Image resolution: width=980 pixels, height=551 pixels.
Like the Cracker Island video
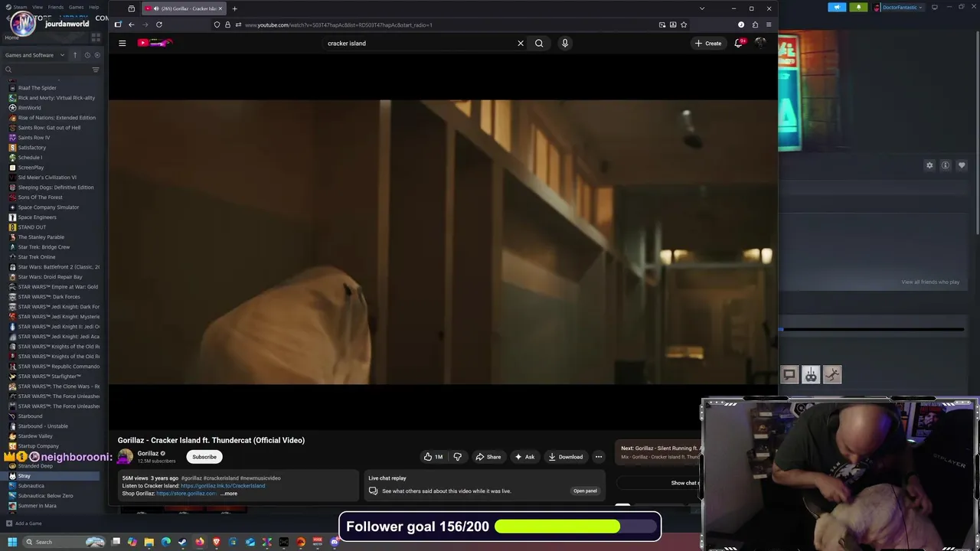click(433, 457)
